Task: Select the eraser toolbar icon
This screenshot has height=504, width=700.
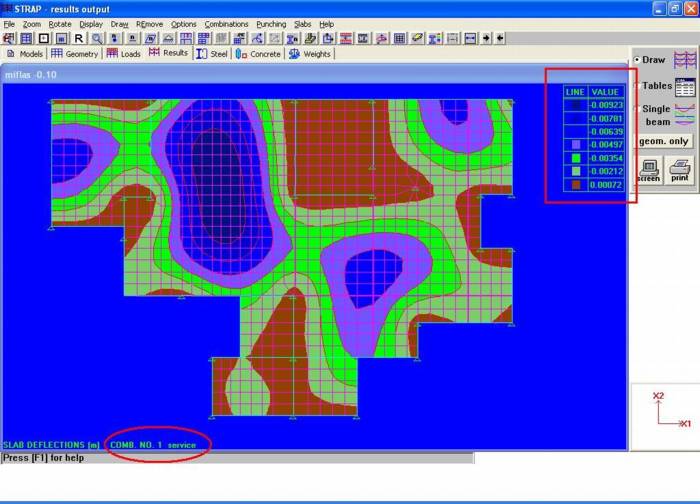Action: point(417,38)
